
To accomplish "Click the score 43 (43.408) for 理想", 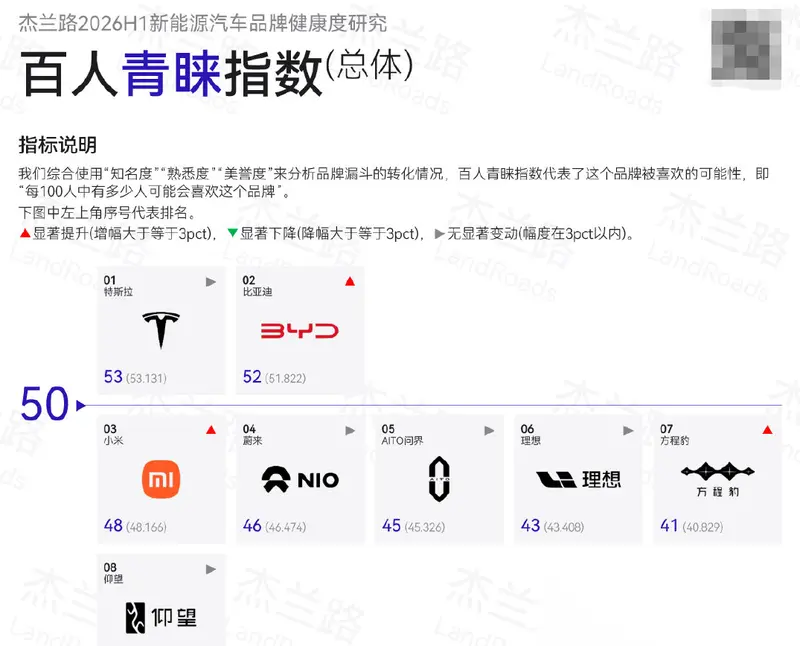I will click(553, 526).
